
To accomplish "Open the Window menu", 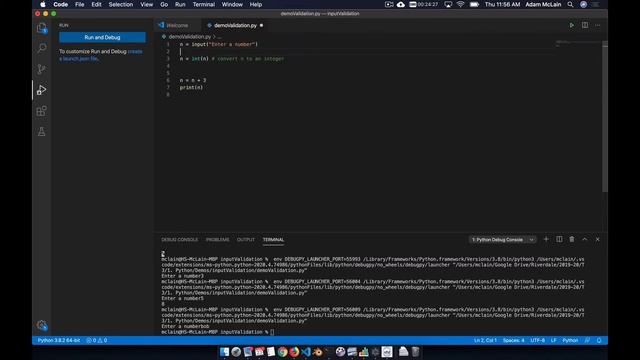I will pos(232,4).
